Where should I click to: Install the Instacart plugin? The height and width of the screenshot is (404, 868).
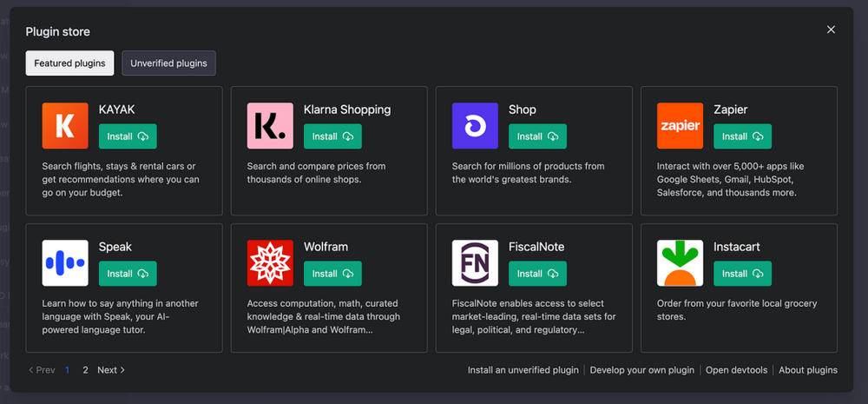tap(742, 274)
